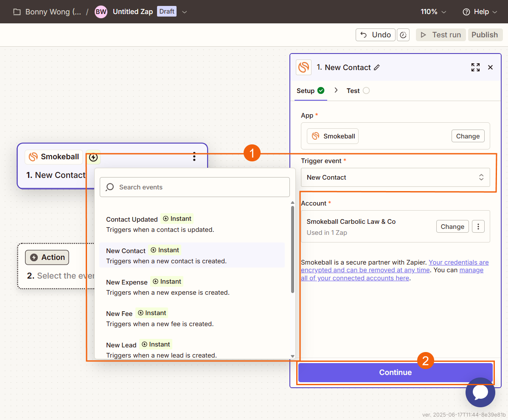508x420 pixels.
Task: Open version history clock icon
Action: (x=403, y=35)
